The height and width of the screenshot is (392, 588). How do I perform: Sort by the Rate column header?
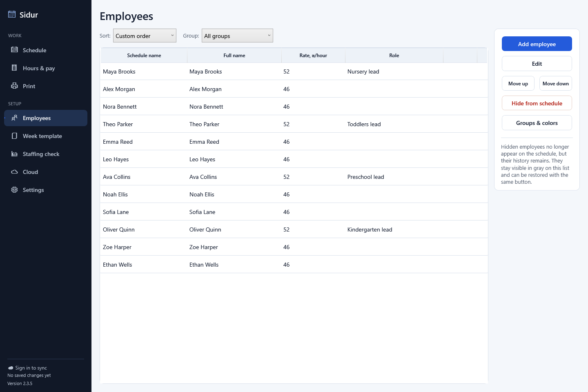[x=313, y=56]
